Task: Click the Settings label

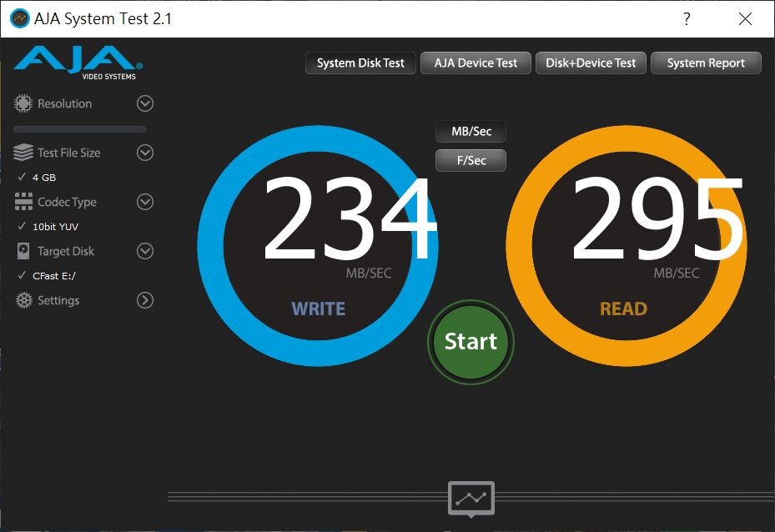Action: (58, 300)
